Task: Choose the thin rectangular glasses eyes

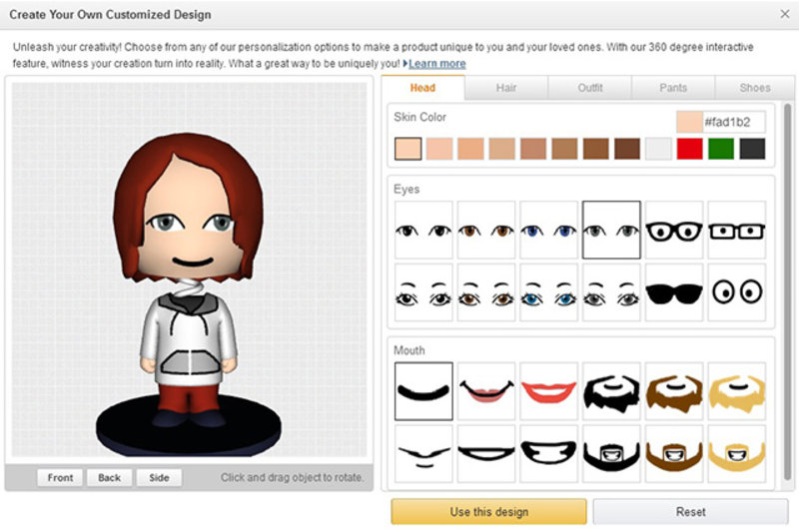Action: point(736,231)
